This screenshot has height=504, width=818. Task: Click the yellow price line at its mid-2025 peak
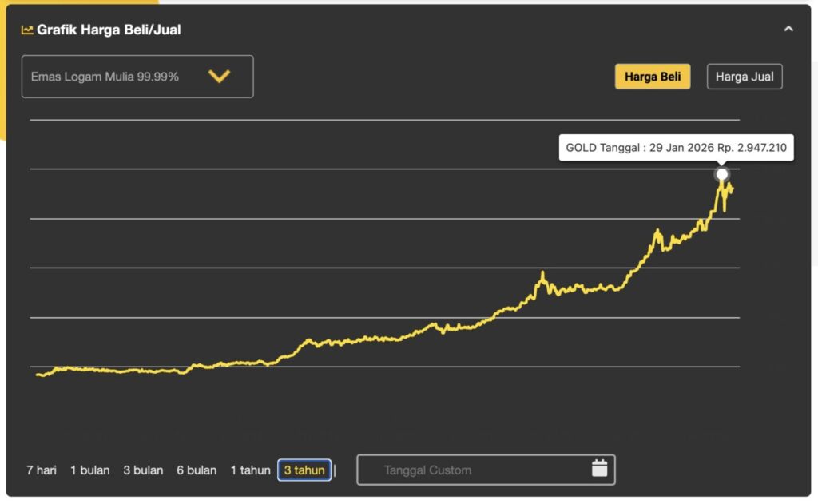click(x=543, y=272)
